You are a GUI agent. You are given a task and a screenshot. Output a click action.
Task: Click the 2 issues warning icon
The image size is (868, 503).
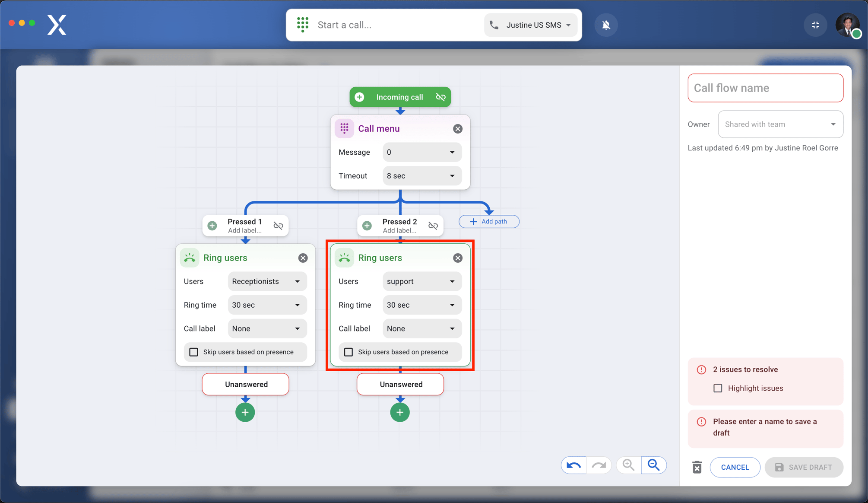click(701, 369)
